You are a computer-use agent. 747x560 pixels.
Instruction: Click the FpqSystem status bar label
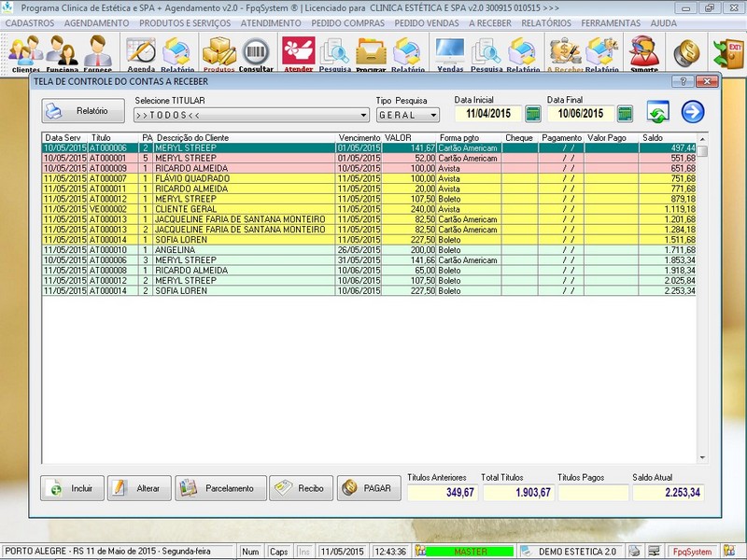click(692, 552)
